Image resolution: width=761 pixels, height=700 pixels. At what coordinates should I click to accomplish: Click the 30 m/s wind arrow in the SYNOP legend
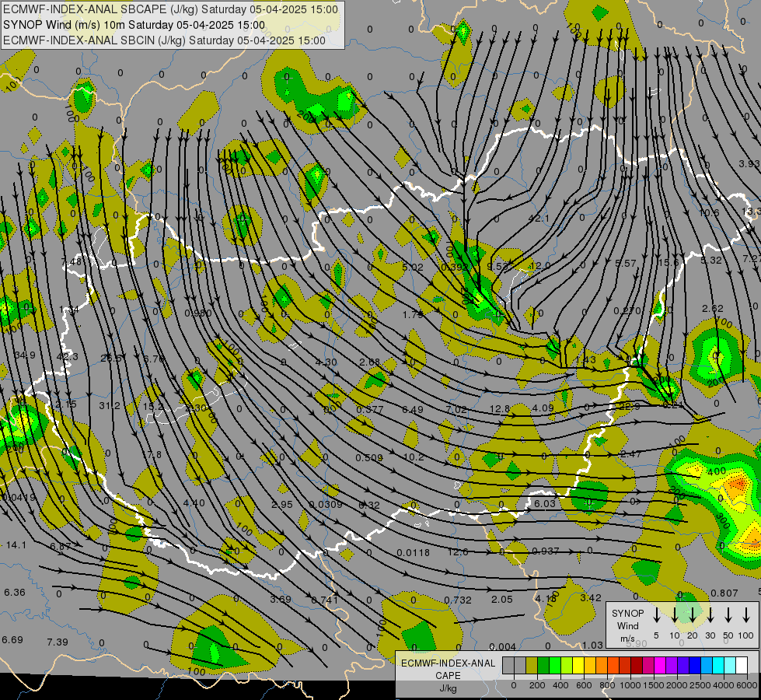point(710,615)
